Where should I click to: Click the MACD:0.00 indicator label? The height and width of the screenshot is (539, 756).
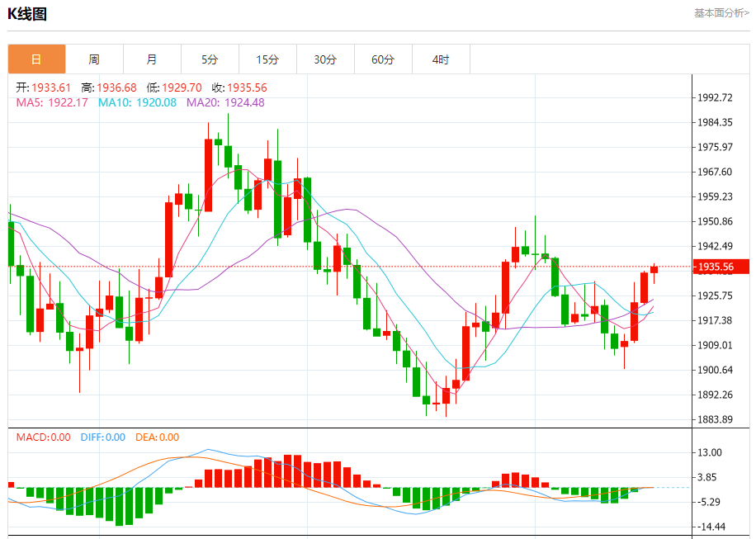[x=44, y=437]
